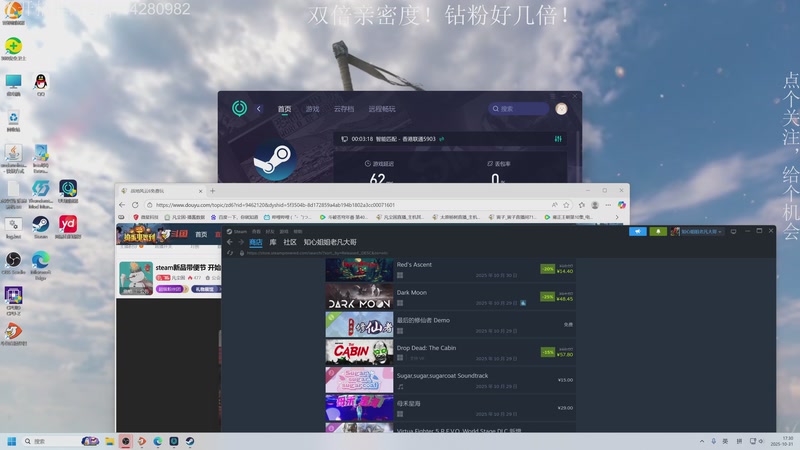Switch to Edge via taskbar icon
This screenshot has width=800, height=450.
158,441
